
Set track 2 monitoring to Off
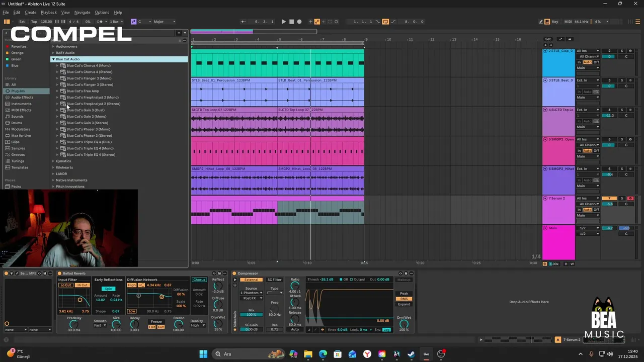(596, 62)
